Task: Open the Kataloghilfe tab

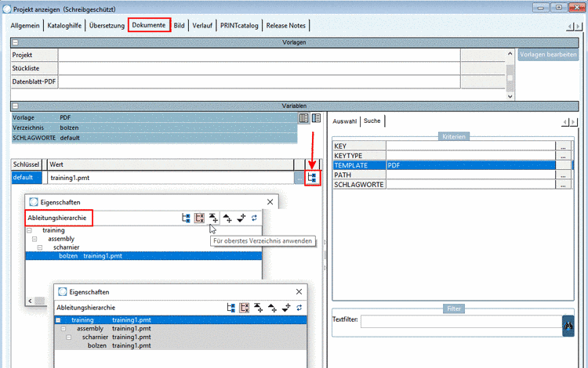Action: click(64, 26)
